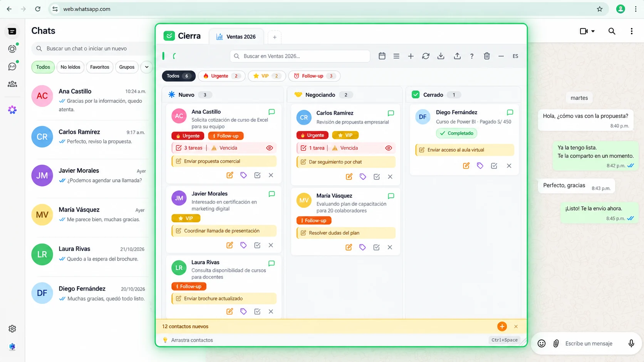Viewport: 644px width, 362px height.
Task: Edit note icon on Javier Morales card
Action: click(x=230, y=245)
